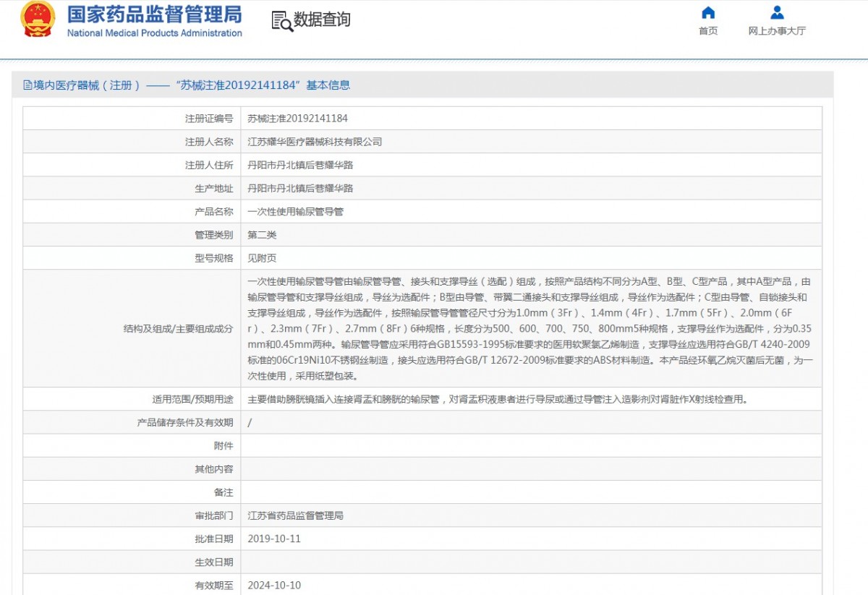The image size is (868, 595).
Task: Select approval date 2019-10-11
Action: coord(274,539)
